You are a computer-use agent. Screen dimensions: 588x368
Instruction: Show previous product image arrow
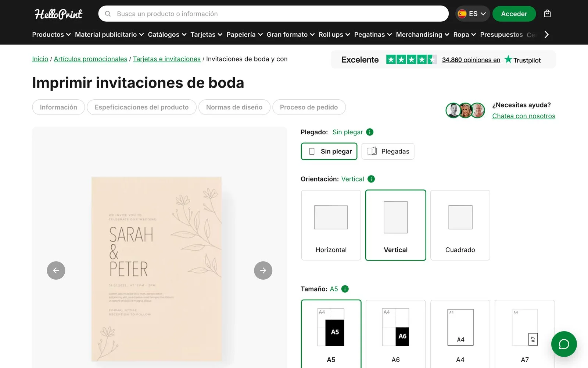click(x=56, y=270)
